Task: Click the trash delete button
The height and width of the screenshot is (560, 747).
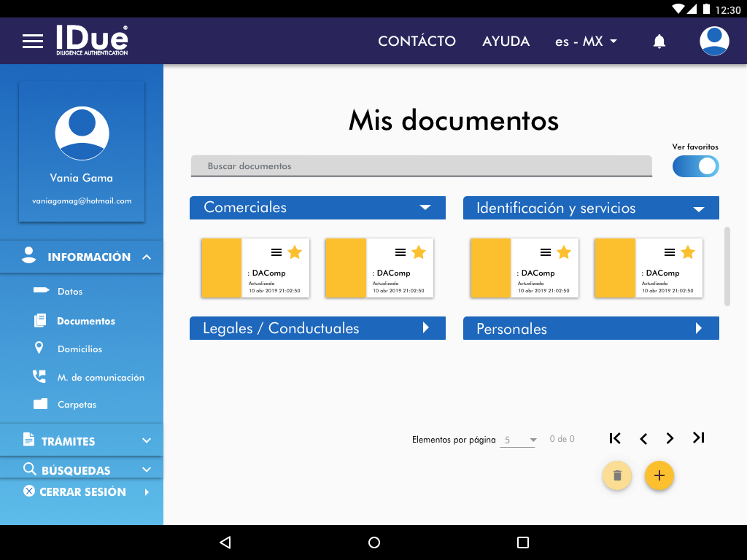Action: pos(617,475)
